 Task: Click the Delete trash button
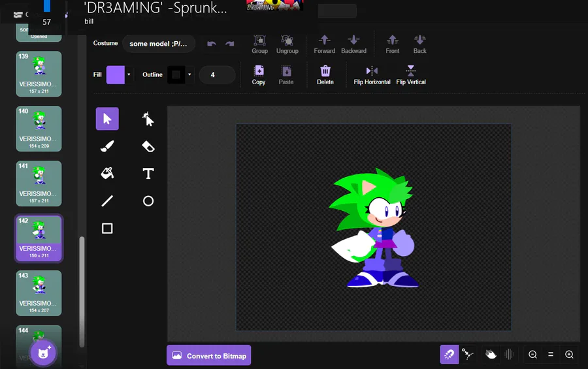click(x=325, y=75)
